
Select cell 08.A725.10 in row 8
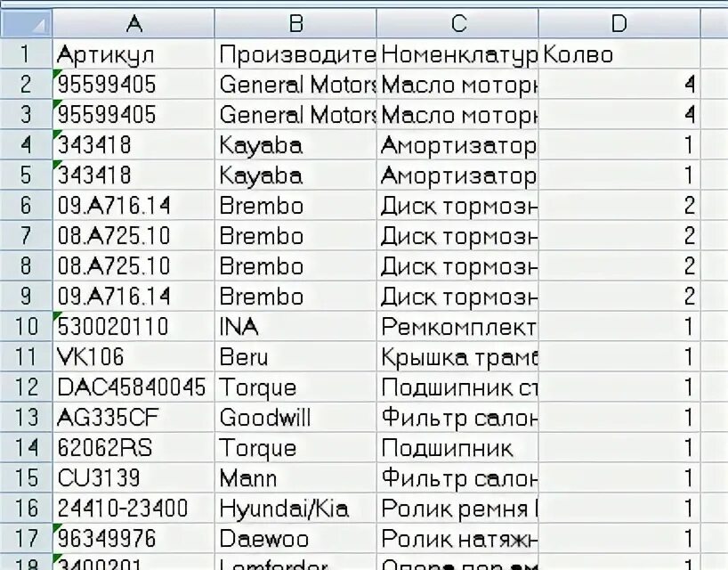(133, 265)
